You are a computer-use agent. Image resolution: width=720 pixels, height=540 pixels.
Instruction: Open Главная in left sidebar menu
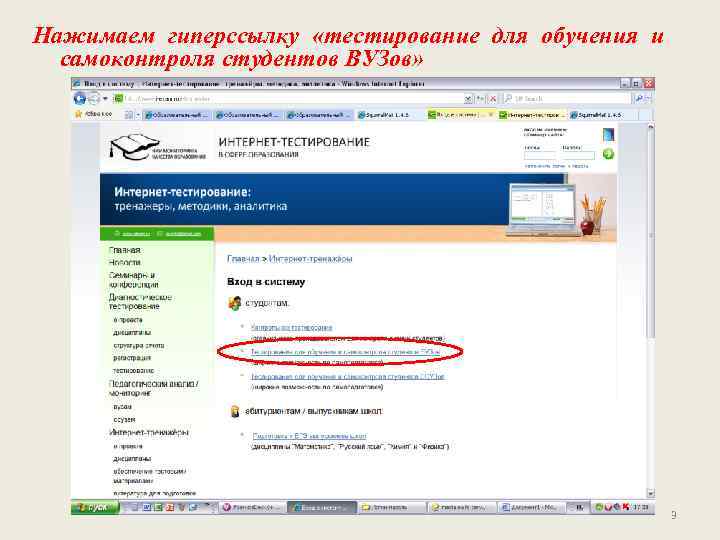coord(124,250)
